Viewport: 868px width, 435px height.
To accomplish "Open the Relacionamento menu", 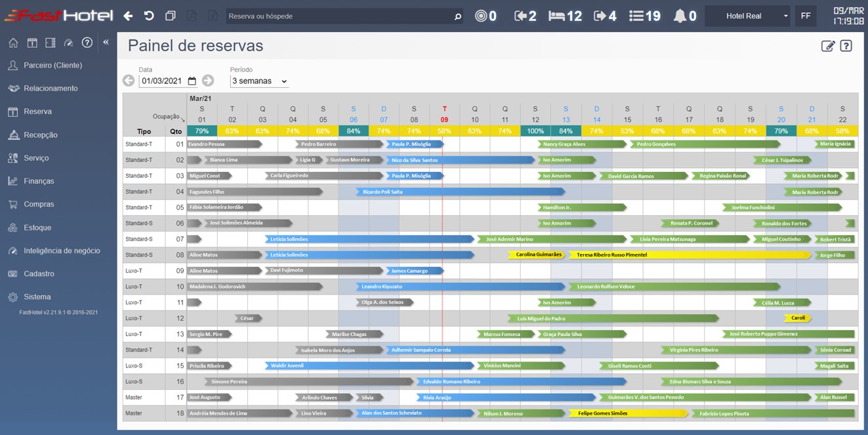I will [51, 89].
